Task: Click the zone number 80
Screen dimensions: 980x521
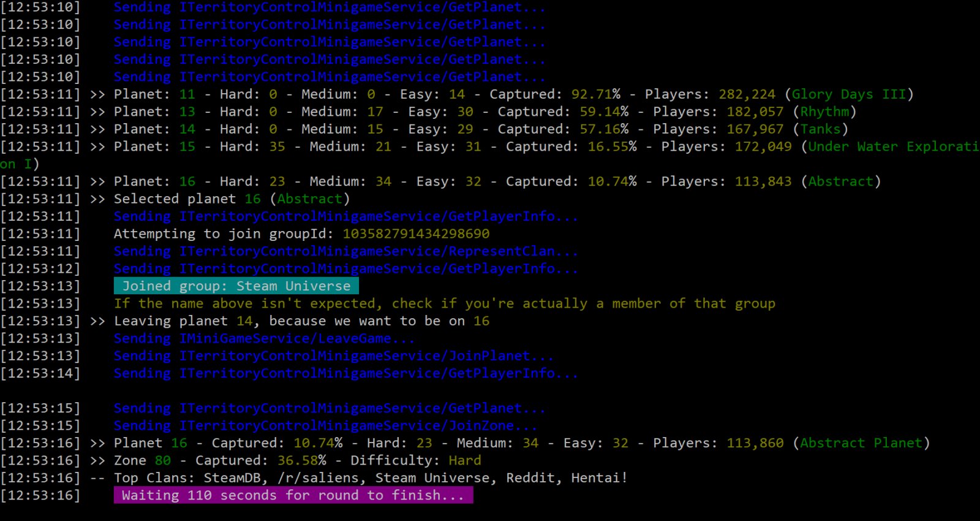Action: pos(163,461)
